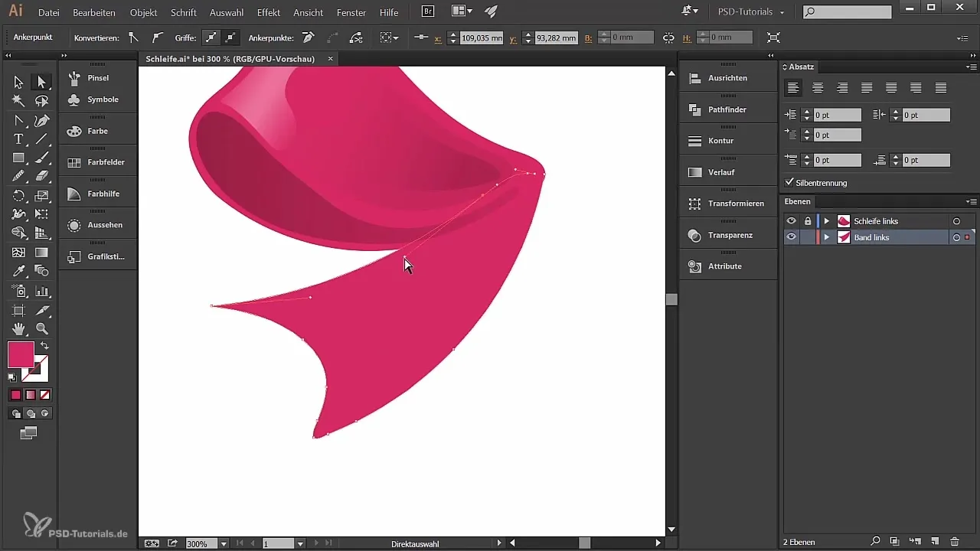Align paragraph text right
This screenshot has height=551, width=980.
pyautogui.click(x=842, y=88)
